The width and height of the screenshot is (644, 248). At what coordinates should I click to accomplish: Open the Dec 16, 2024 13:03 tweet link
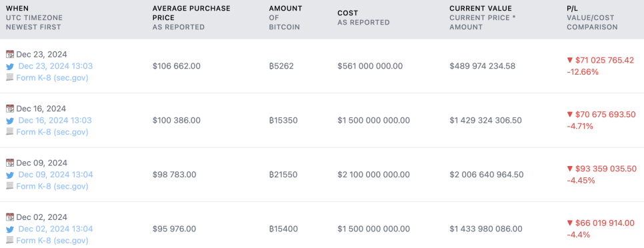55,120
